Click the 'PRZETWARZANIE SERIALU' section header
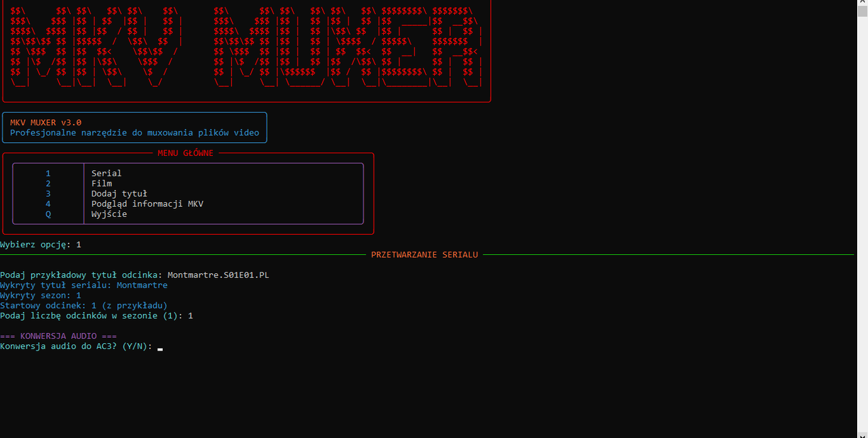 click(425, 255)
